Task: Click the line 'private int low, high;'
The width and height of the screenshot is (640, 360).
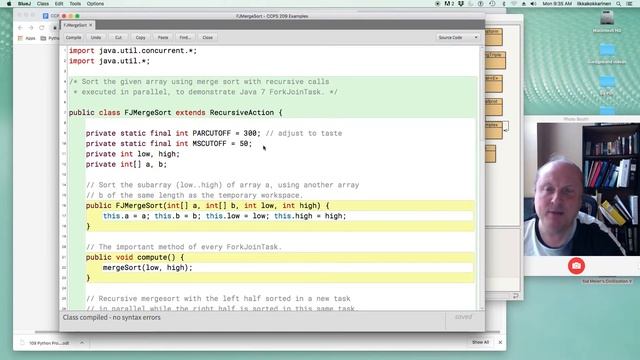Action: point(133,154)
